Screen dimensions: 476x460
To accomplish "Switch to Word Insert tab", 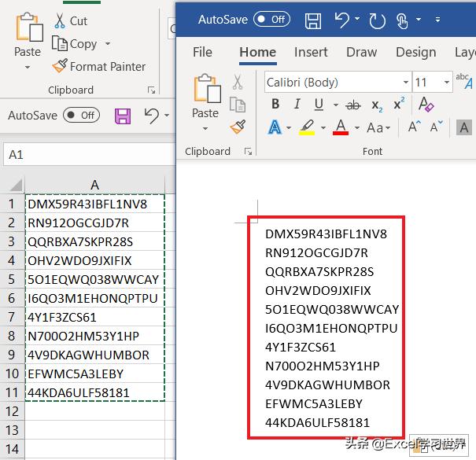I will [x=311, y=52].
